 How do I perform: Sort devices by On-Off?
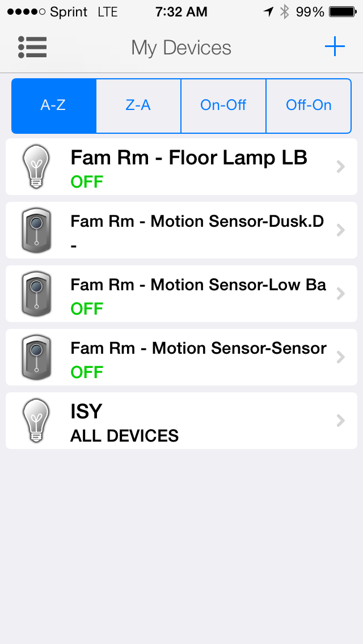pos(223,105)
